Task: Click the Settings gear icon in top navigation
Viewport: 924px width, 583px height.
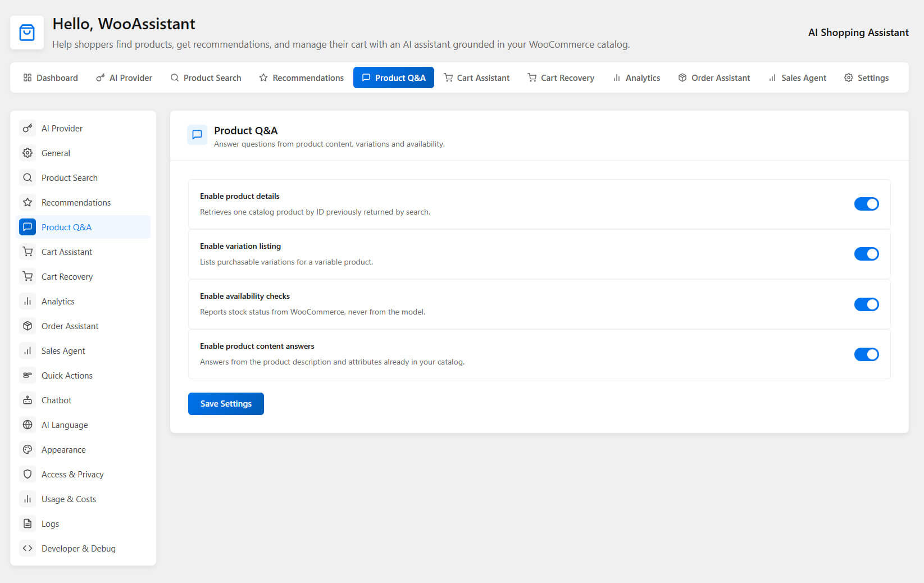Action: pos(849,78)
